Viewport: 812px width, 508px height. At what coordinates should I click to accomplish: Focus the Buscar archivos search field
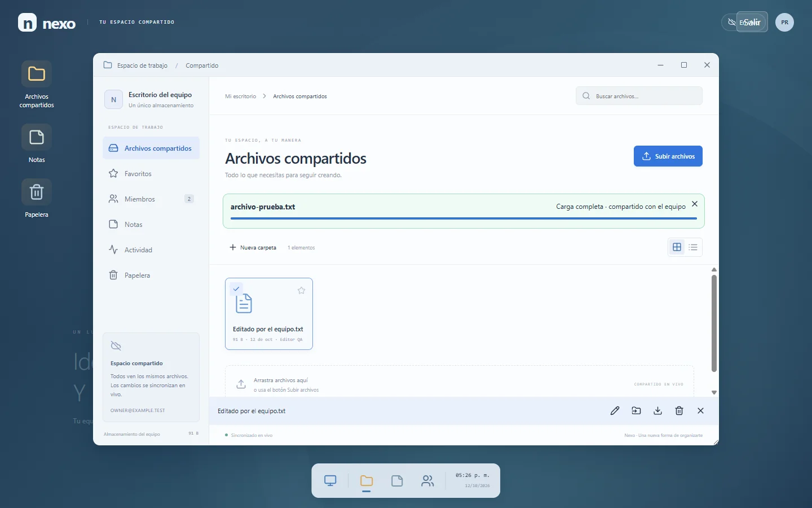point(639,96)
